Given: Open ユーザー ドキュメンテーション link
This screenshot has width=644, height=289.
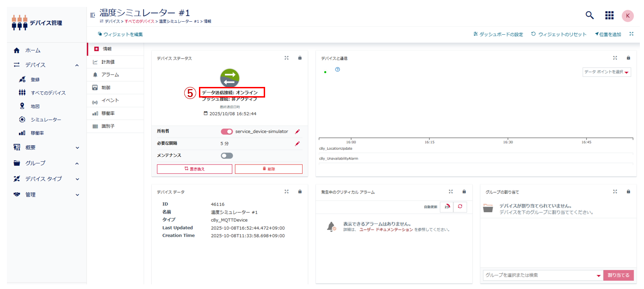Looking at the screenshot, I should pyautogui.click(x=386, y=229).
